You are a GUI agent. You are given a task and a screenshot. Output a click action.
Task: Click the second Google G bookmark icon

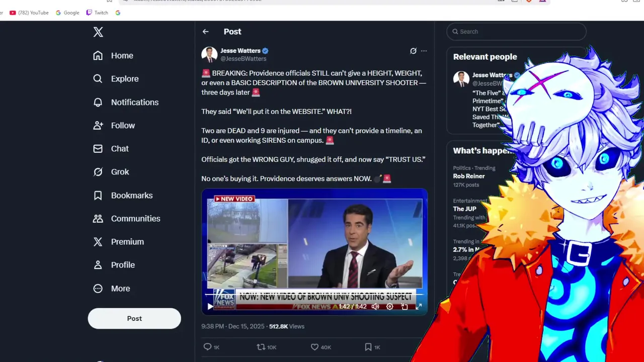(118, 13)
